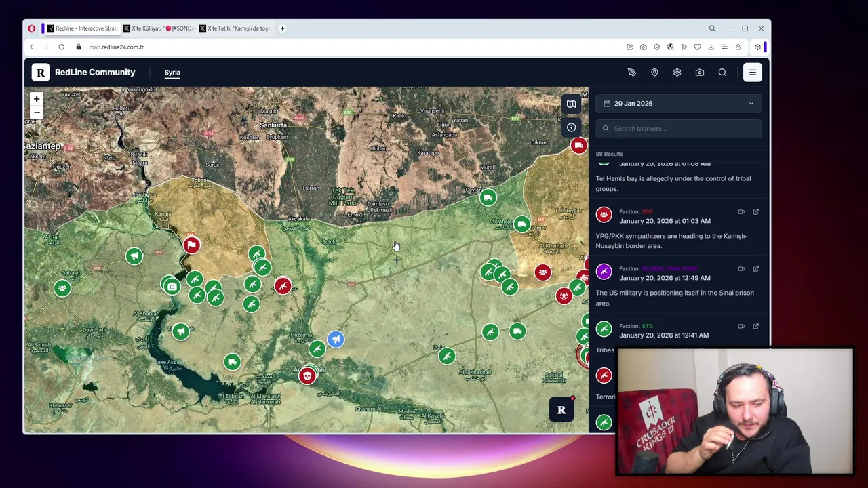Viewport: 868px width, 488px height.
Task: Go back with browser back arrow
Action: (x=31, y=47)
